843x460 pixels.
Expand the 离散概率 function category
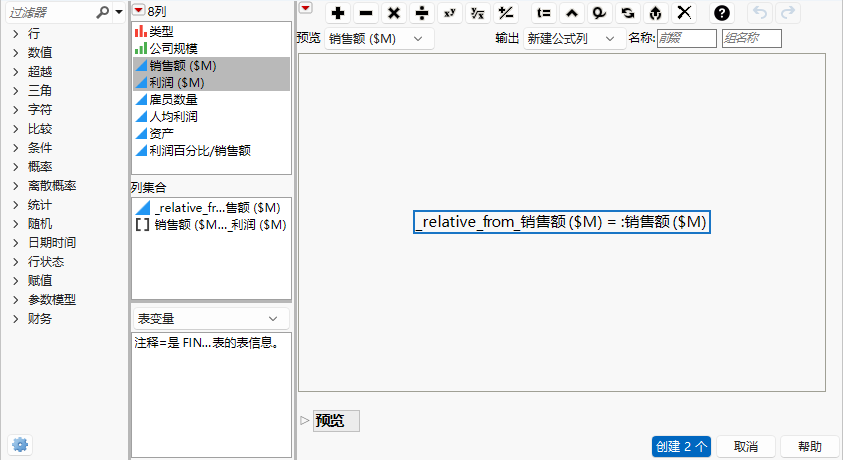[16, 186]
